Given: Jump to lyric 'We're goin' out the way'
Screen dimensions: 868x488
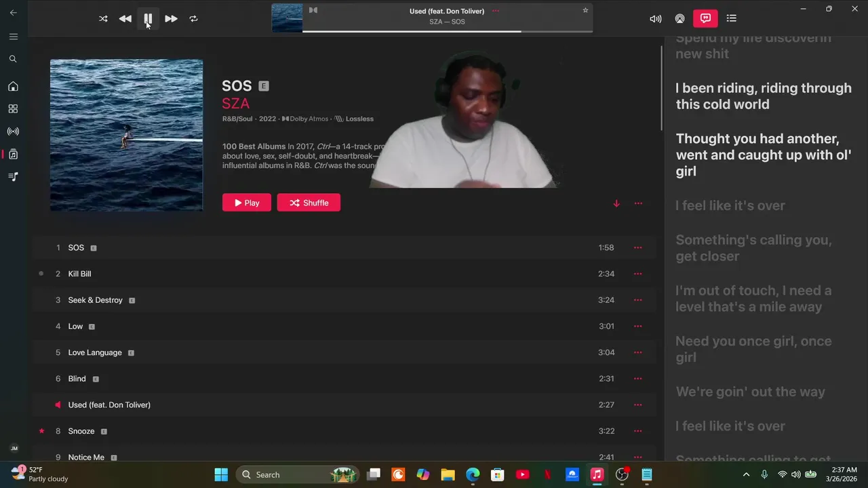Looking at the screenshot, I should [750, 392].
